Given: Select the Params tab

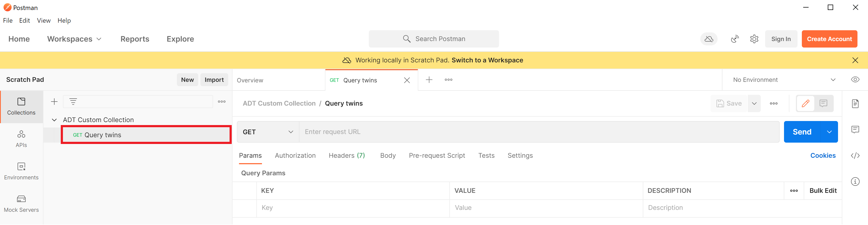Looking at the screenshot, I should point(250,156).
